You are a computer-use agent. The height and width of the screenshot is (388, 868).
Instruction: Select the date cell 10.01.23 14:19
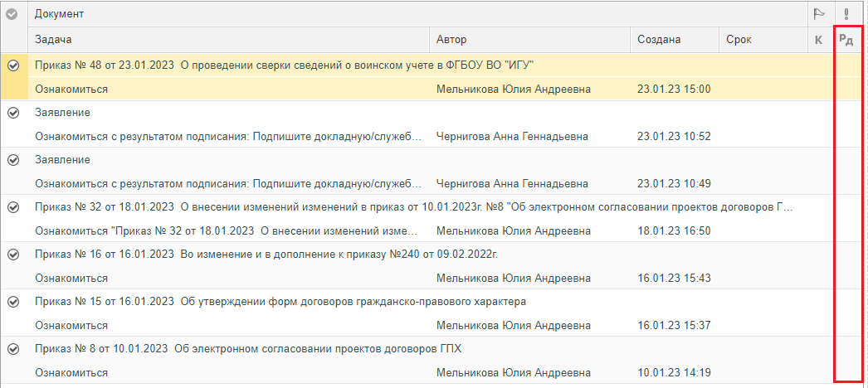(673, 372)
